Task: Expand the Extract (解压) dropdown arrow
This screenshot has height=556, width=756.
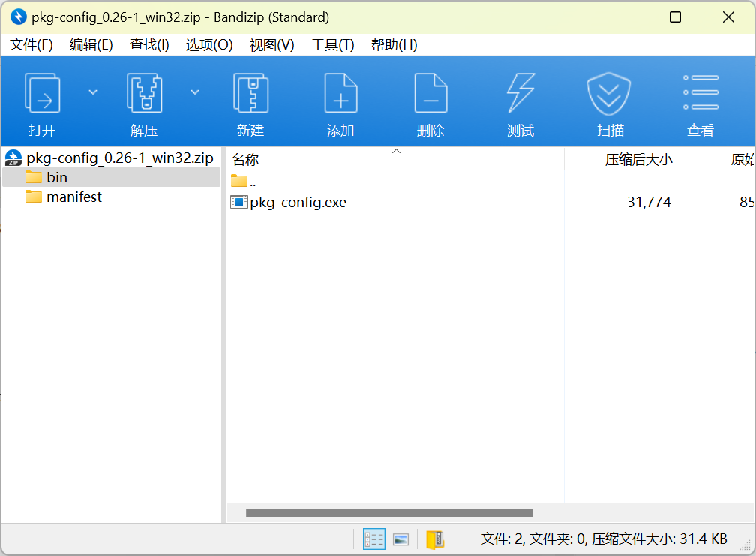Action: pos(195,92)
